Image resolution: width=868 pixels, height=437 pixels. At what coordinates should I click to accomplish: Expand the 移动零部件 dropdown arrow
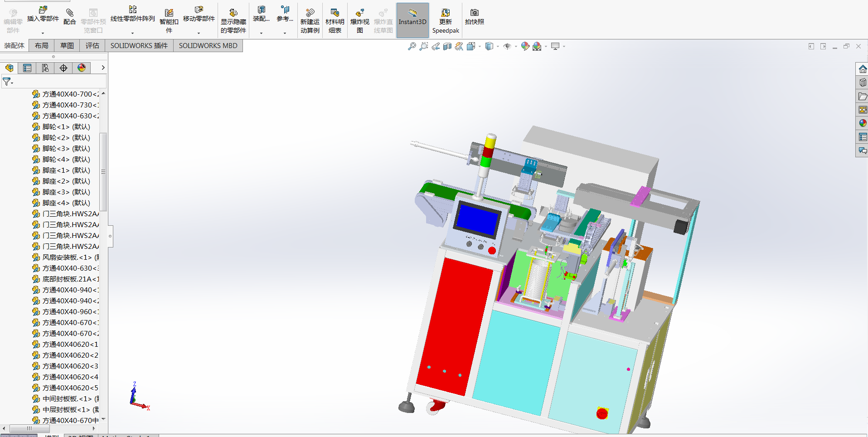(x=199, y=33)
